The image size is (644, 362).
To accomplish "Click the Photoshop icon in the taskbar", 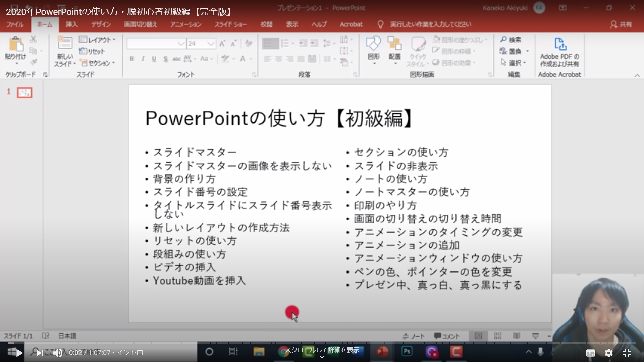I will 407,352.
